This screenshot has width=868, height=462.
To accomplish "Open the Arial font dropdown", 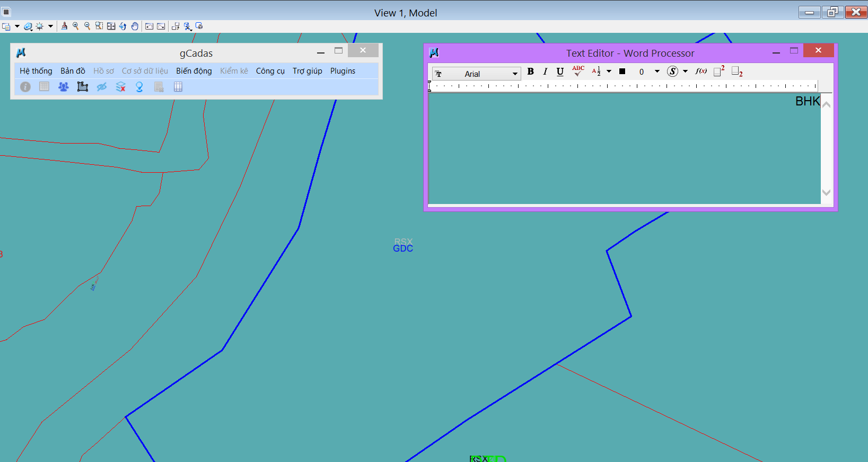I will (x=514, y=74).
